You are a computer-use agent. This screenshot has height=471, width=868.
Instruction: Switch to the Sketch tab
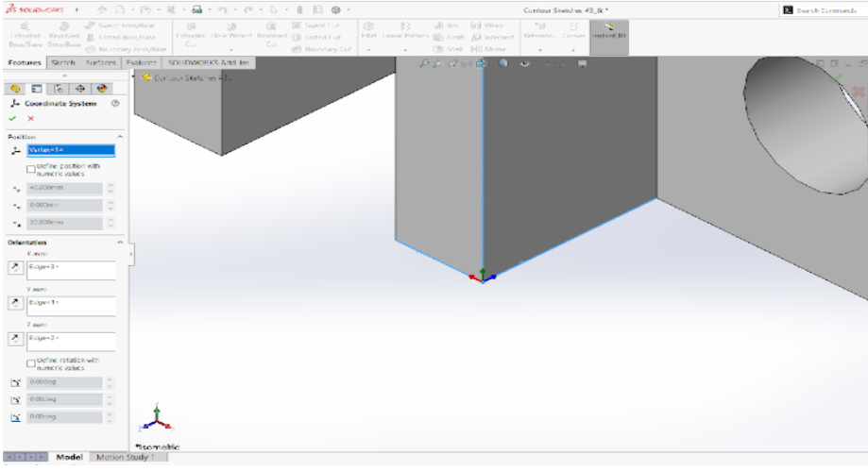[62, 63]
